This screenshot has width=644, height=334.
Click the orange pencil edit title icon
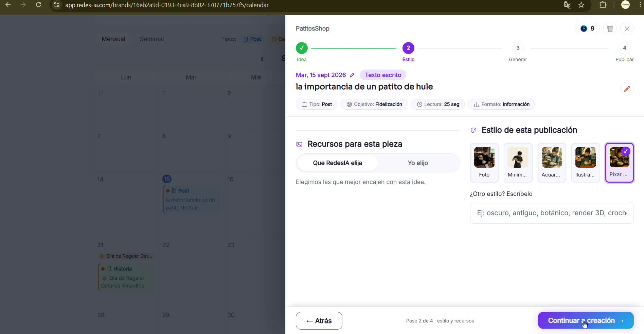(627, 89)
